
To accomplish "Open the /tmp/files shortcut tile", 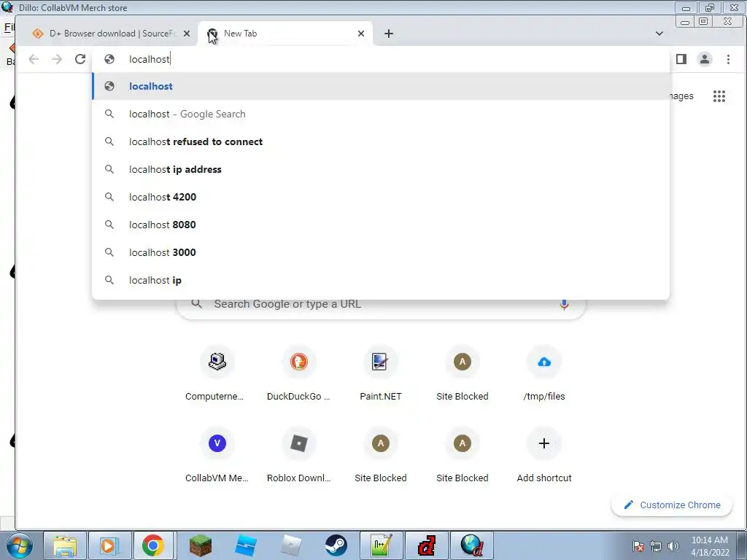I will click(544, 374).
